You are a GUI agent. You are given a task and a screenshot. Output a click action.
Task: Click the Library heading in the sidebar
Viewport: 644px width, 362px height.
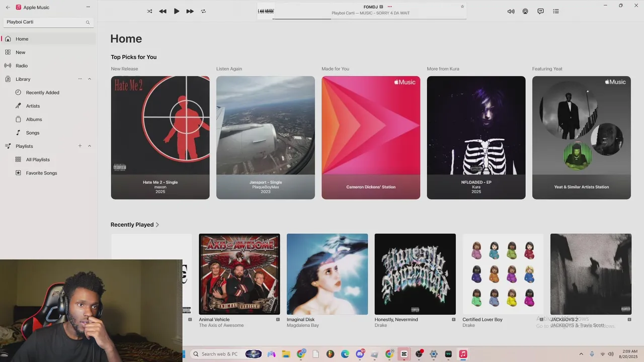pos(23,79)
